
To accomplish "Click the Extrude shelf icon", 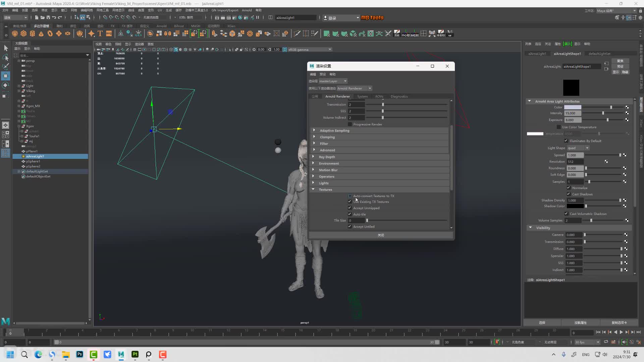I will (214, 34).
